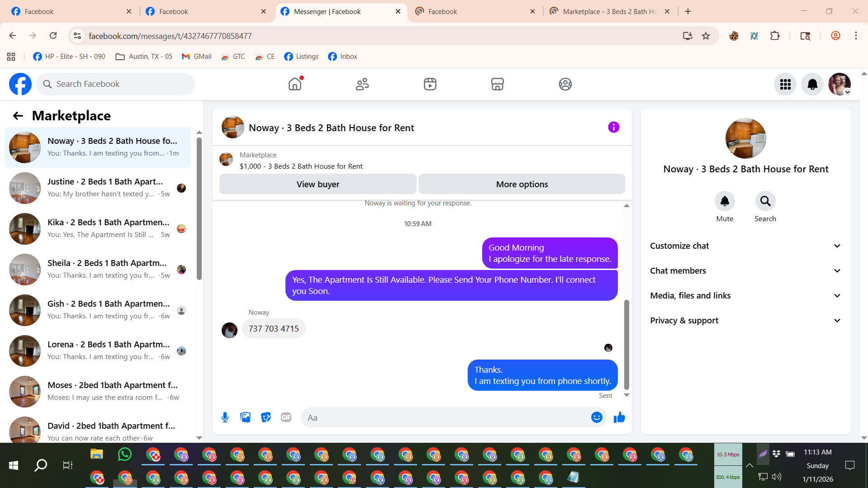Focus the Search Facebook field
The height and width of the screenshot is (488, 868).
point(115,84)
